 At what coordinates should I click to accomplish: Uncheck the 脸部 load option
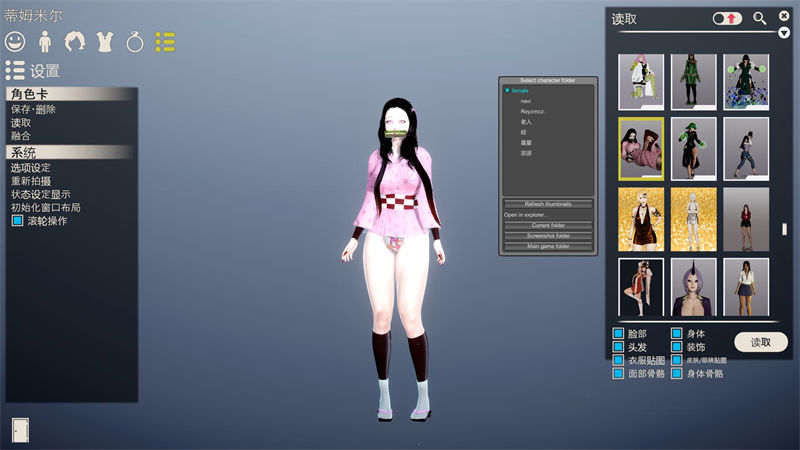click(x=619, y=334)
